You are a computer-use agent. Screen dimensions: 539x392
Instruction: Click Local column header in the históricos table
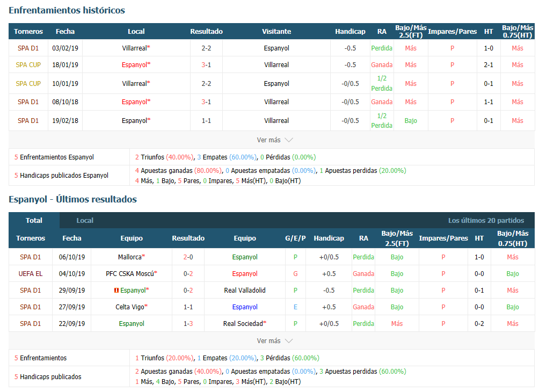pos(136,31)
